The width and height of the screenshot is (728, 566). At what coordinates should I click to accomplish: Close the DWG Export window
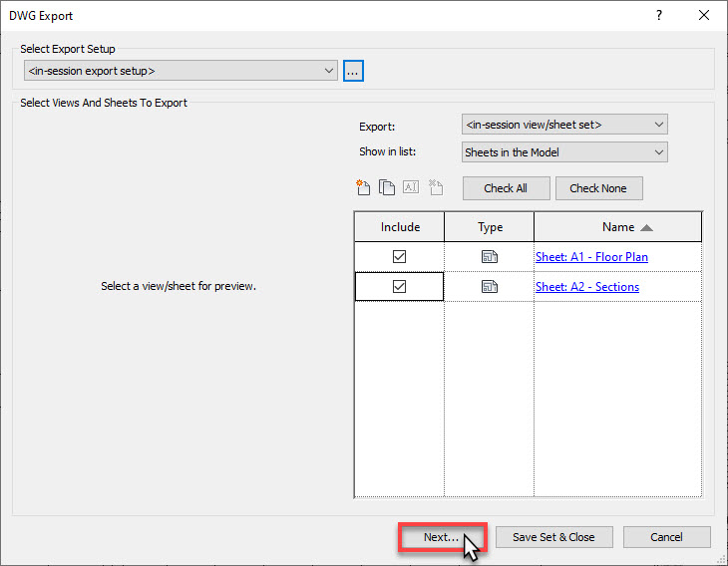[704, 15]
